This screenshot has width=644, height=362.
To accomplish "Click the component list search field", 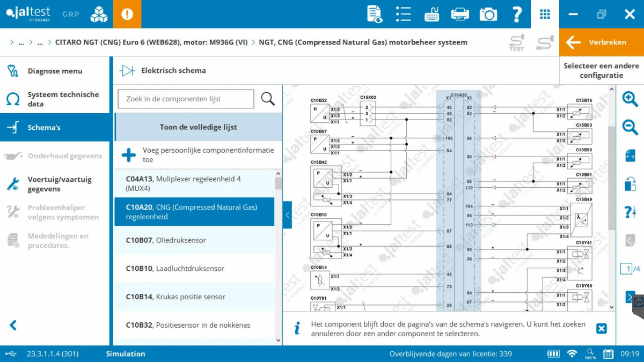I will pos(186,99).
